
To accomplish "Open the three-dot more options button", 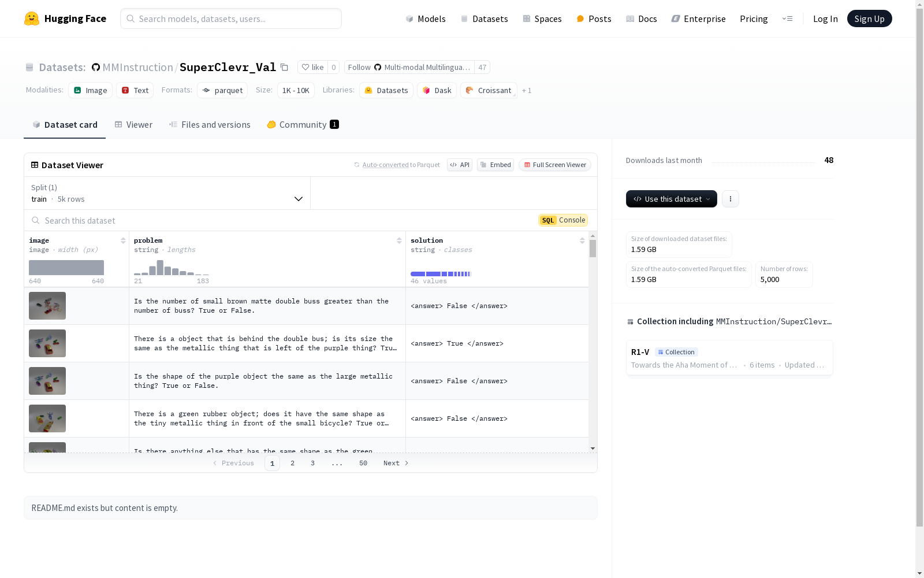I will [731, 199].
